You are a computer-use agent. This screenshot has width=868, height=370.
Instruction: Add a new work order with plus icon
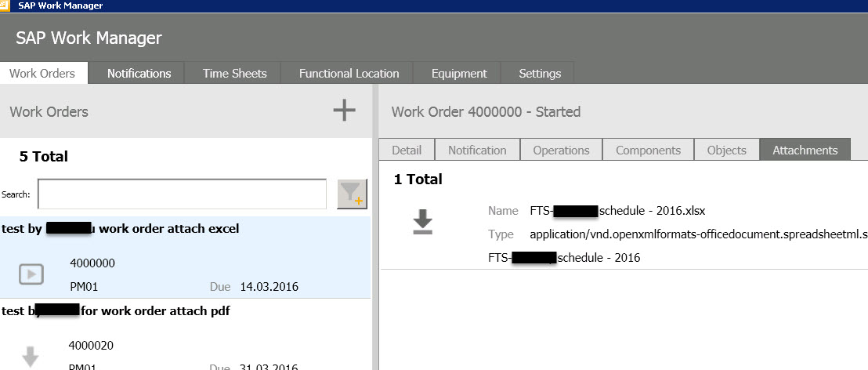(344, 111)
